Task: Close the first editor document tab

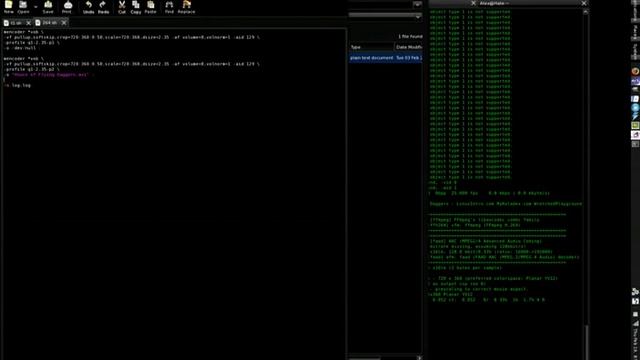Action: click(x=29, y=23)
